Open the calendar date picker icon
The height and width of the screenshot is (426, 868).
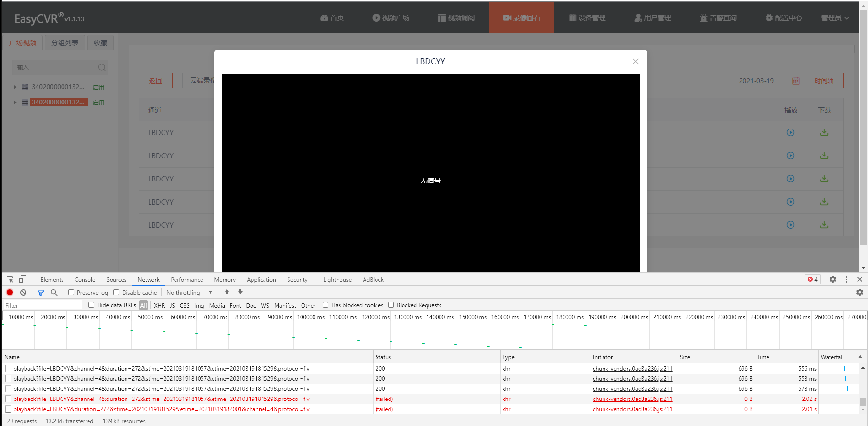796,81
